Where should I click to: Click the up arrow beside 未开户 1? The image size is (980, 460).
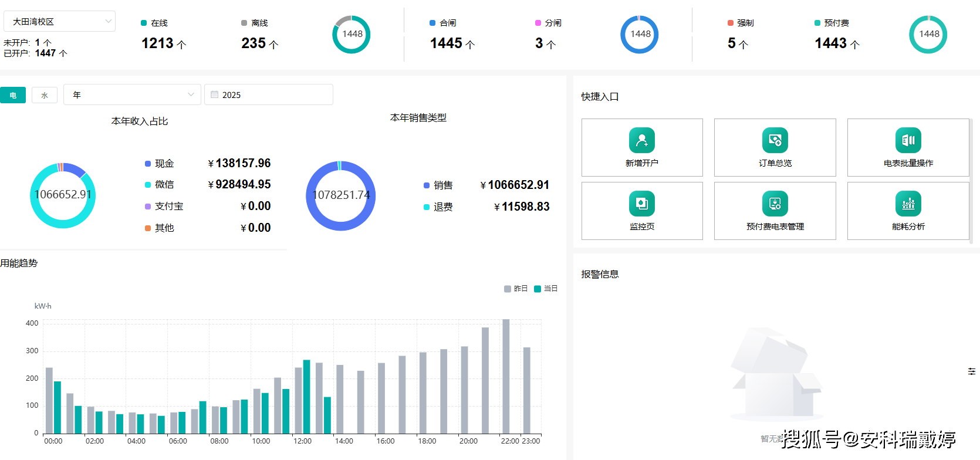tap(48, 43)
